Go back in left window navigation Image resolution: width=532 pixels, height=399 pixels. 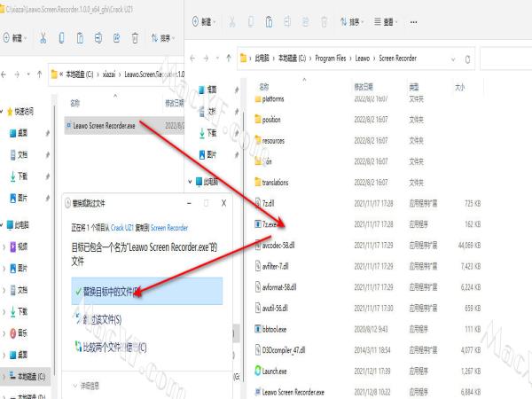(4, 74)
